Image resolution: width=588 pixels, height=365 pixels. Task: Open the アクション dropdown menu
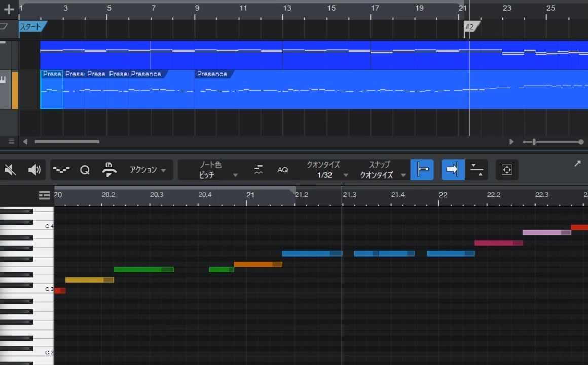[148, 170]
